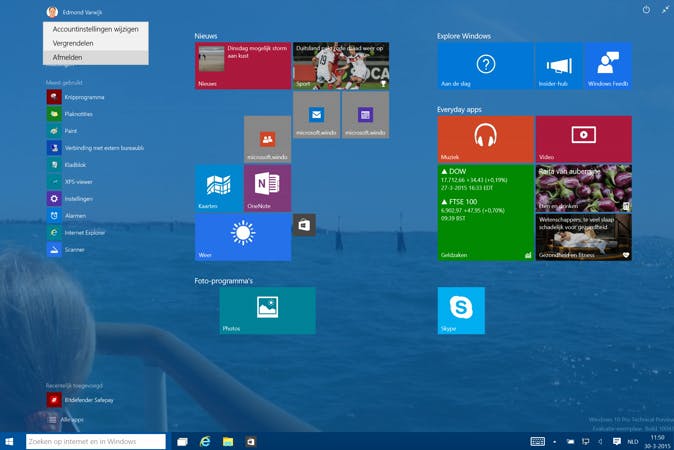Click the Kaarten maps tile

click(x=218, y=188)
